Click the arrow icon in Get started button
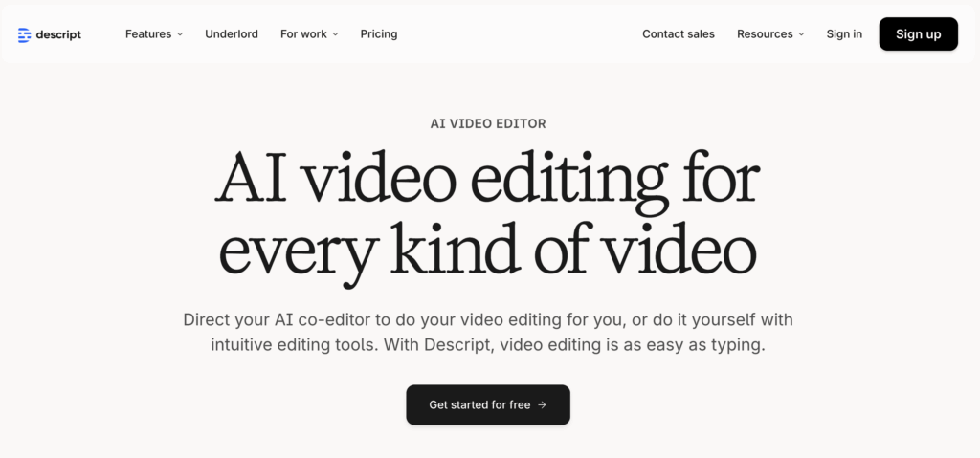The width and height of the screenshot is (980, 458). click(542, 404)
